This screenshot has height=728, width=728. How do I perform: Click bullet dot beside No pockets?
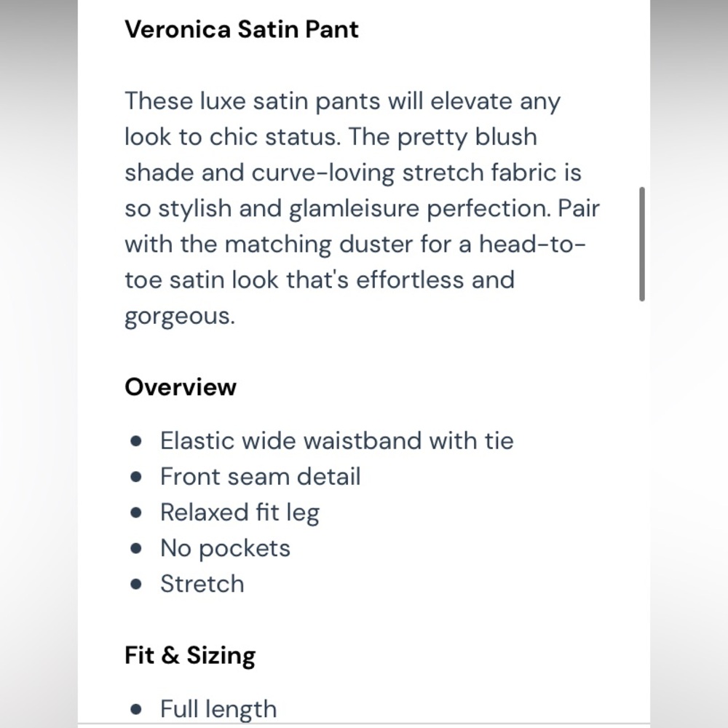[136, 548]
